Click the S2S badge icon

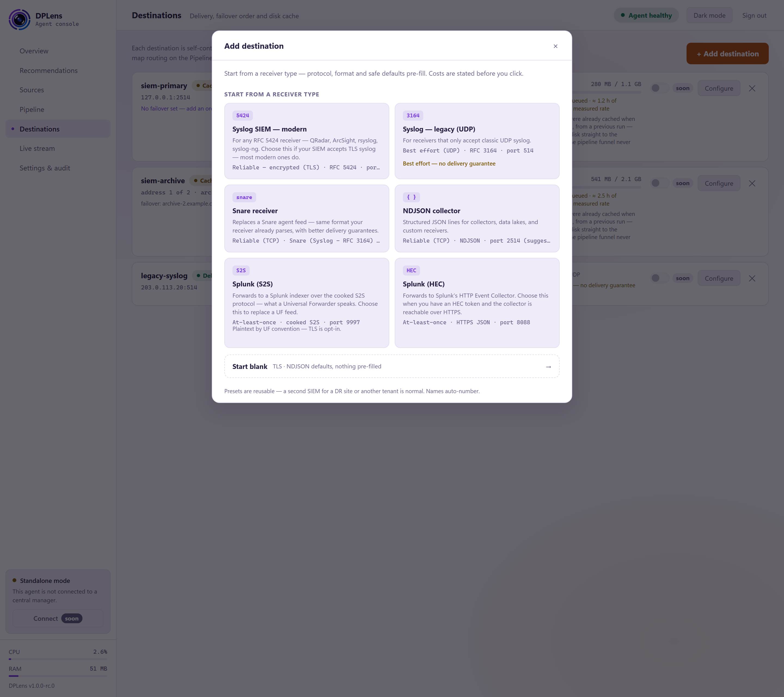point(241,270)
